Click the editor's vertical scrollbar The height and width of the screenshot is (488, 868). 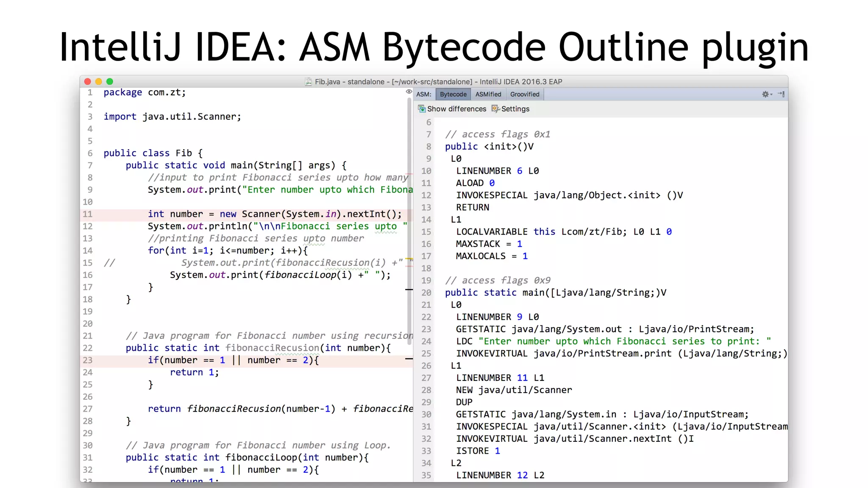point(409,220)
